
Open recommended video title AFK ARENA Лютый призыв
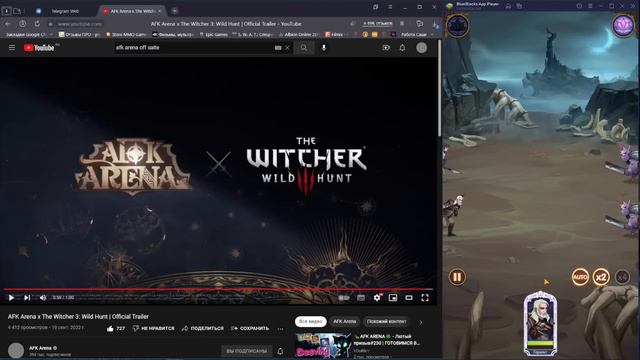[x=387, y=340]
